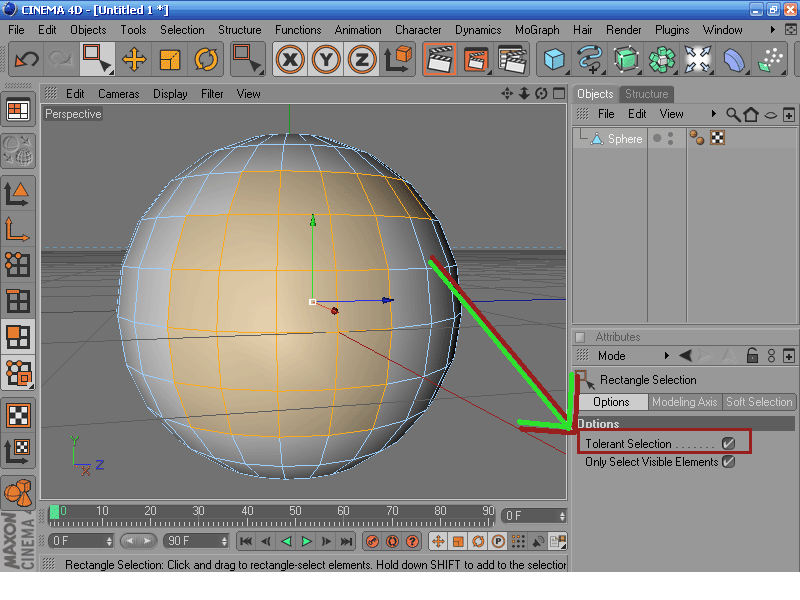Click the Undo arrow icon
This screenshot has width=800, height=600.
[x=27, y=60]
